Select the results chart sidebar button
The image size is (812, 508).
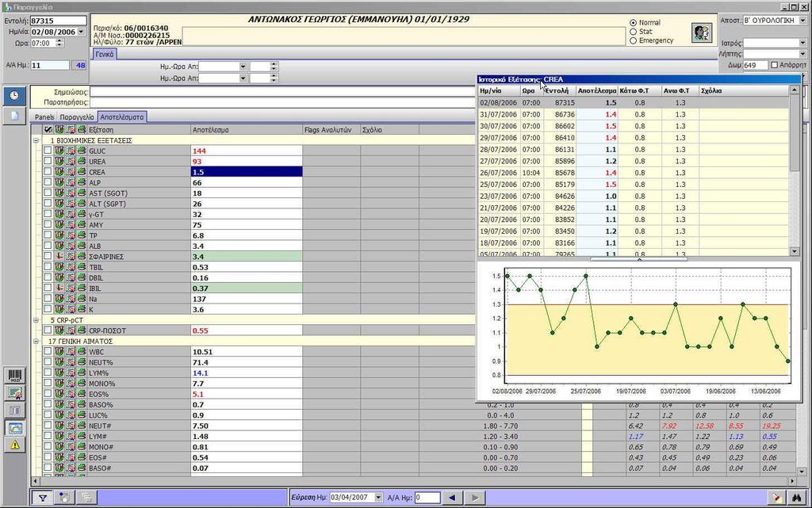coord(15,428)
